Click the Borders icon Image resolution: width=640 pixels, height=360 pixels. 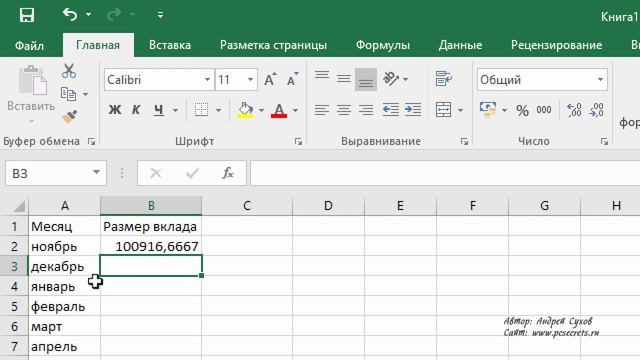[201, 110]
